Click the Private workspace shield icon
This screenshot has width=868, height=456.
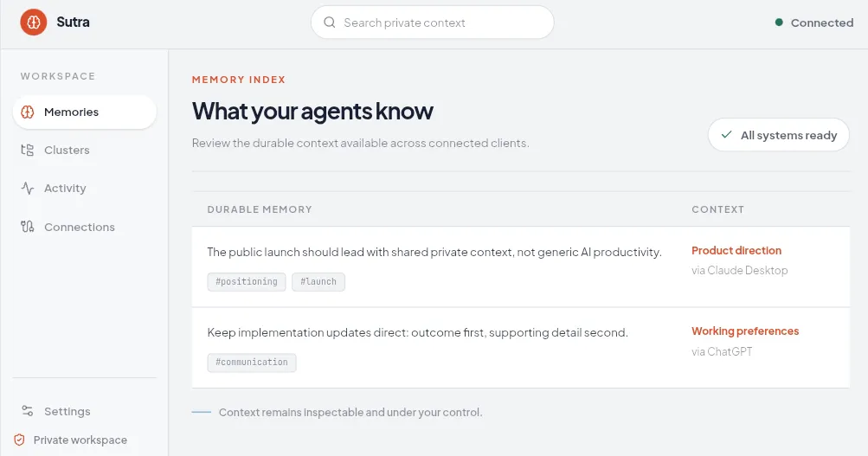point(19,440)
